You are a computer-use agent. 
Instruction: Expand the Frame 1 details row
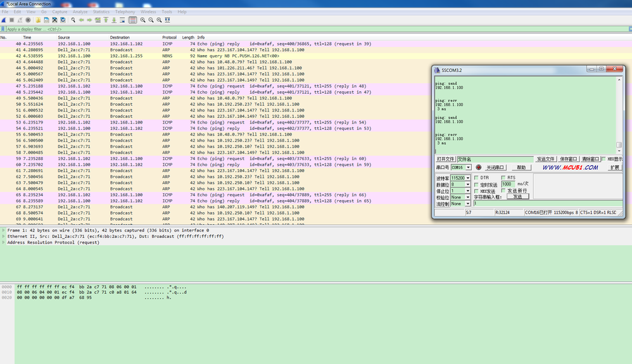tap(3, 230)
